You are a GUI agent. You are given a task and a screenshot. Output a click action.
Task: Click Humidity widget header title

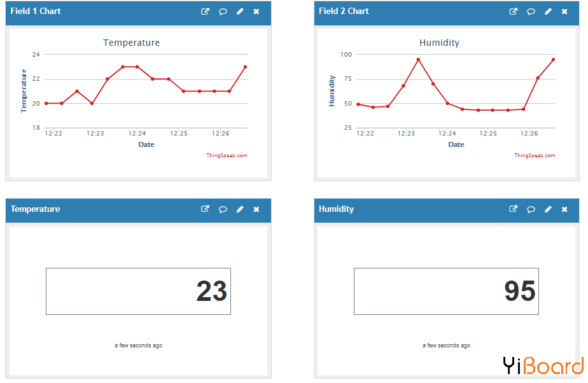(x=336, y=209)
